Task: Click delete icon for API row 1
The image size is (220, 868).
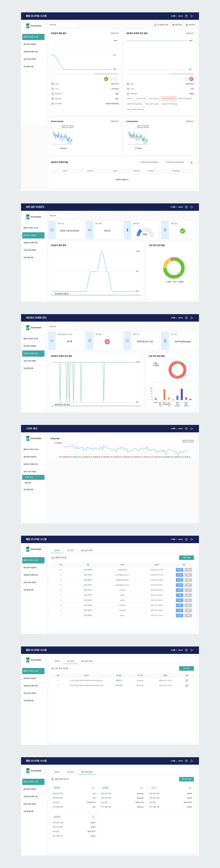Action: [187, 685]
